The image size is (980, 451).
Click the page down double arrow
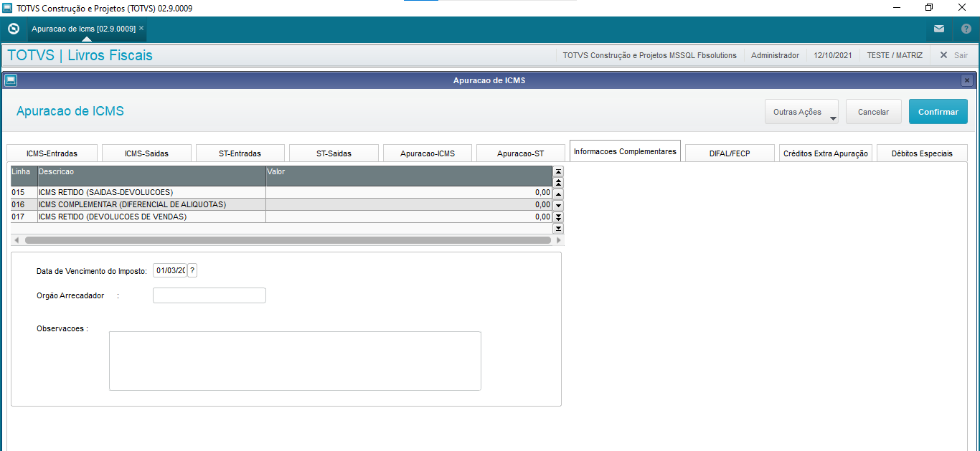(x=558, y=217)
